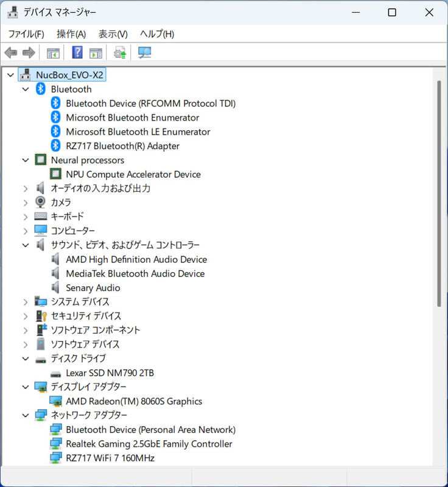
Task: Collapse the Neural processors category
Action: (26, 160)
